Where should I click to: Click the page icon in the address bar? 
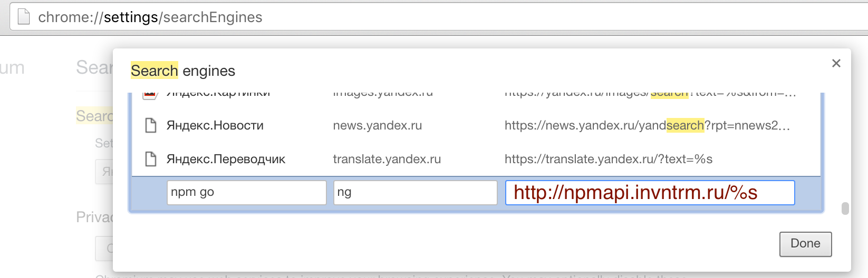click(x=24, y=17)
